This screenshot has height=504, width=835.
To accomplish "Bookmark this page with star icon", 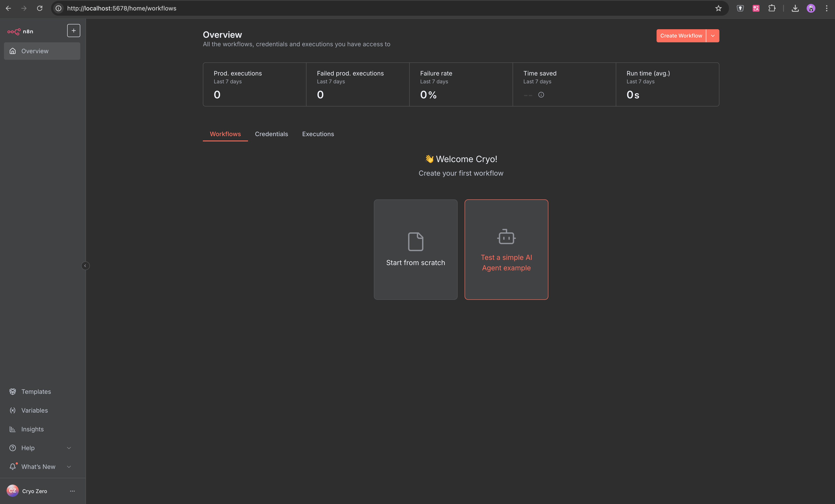I will pos(719,8).
